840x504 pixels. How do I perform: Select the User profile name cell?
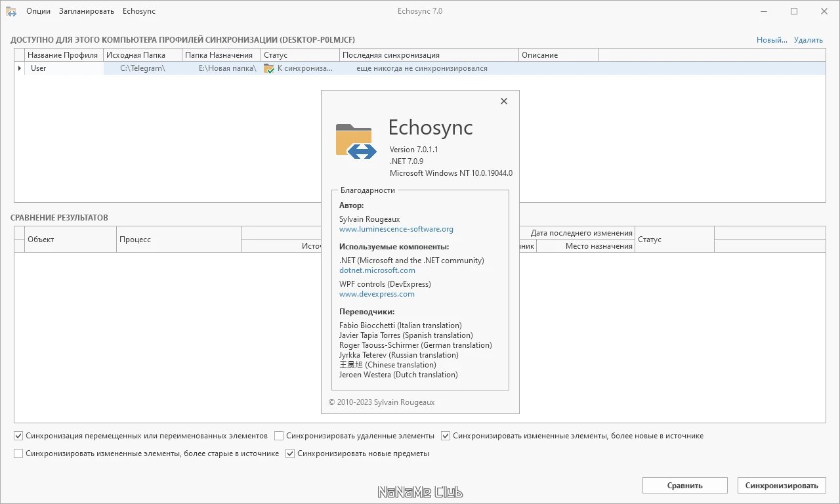[64, 68]
